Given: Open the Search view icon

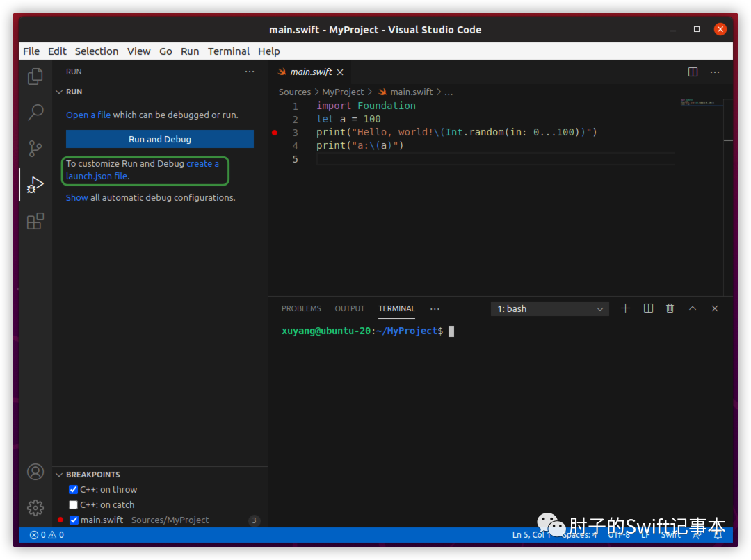Looking at the screenshot, I should tap(35, 113).
